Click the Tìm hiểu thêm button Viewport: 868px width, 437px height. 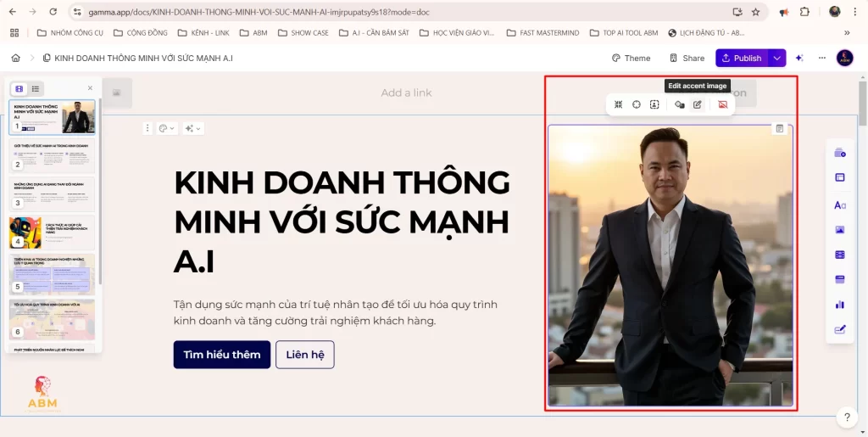[x=222, y=354]
